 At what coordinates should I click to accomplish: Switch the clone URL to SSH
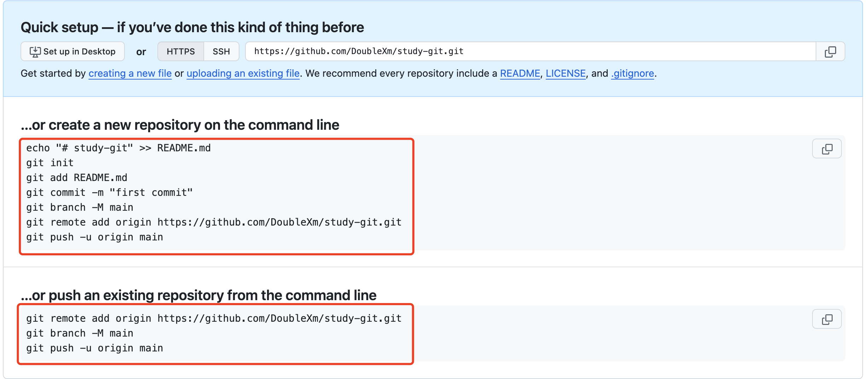pyautogui.click(x=221, y=52)
